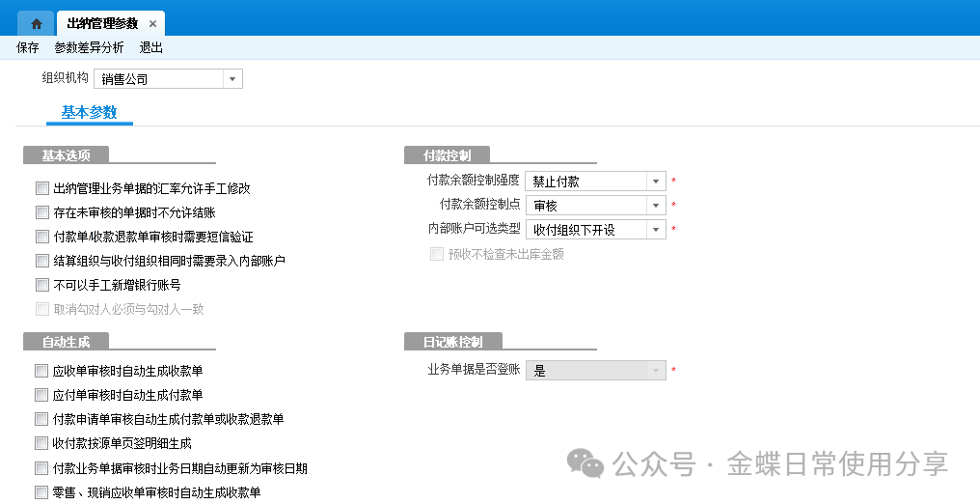Check 零售、现销应收单审核时自动生成收款单 option
980x504 pixels.
coord(41,492)
